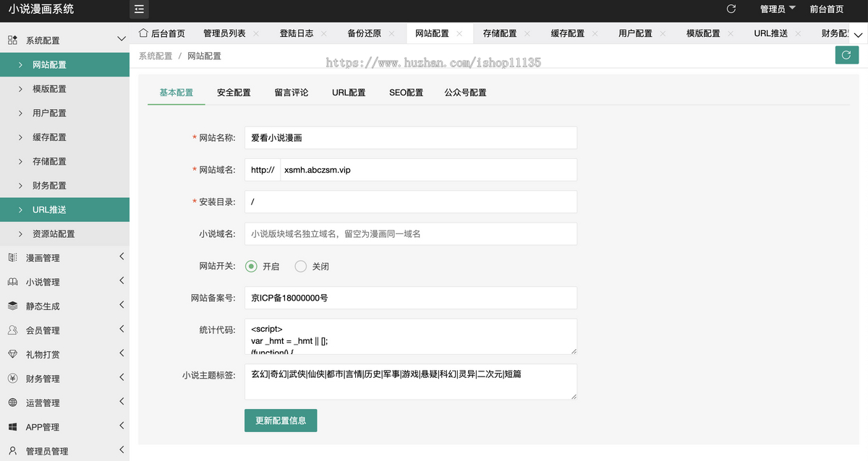Expand the 小说管理 sidebar section
The width and height of the screenshot is (868, 461).
(122, 280)
